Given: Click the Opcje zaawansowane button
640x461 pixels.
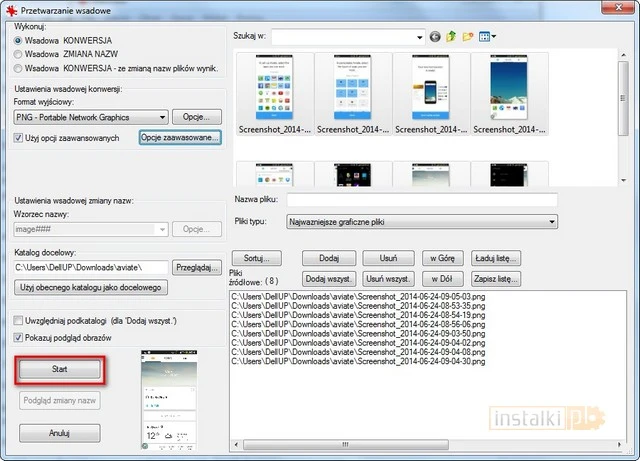Looking at the screenshot, I should tap(180, 137).
